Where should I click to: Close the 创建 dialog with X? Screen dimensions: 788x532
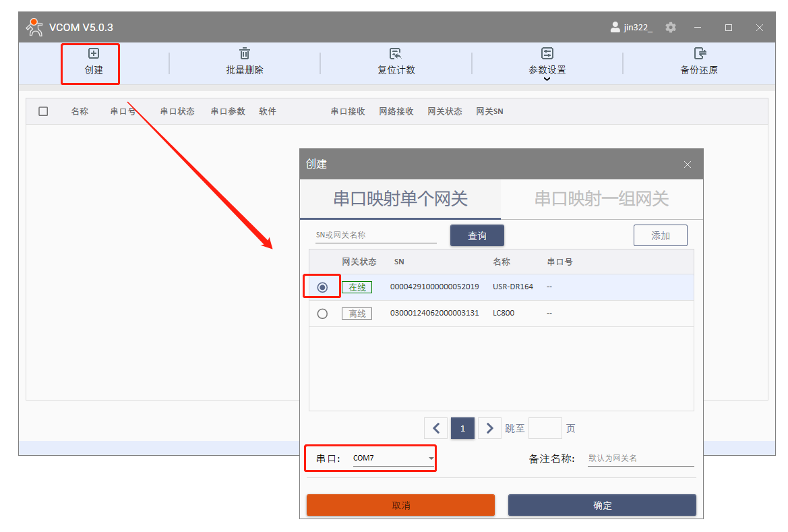688,165
